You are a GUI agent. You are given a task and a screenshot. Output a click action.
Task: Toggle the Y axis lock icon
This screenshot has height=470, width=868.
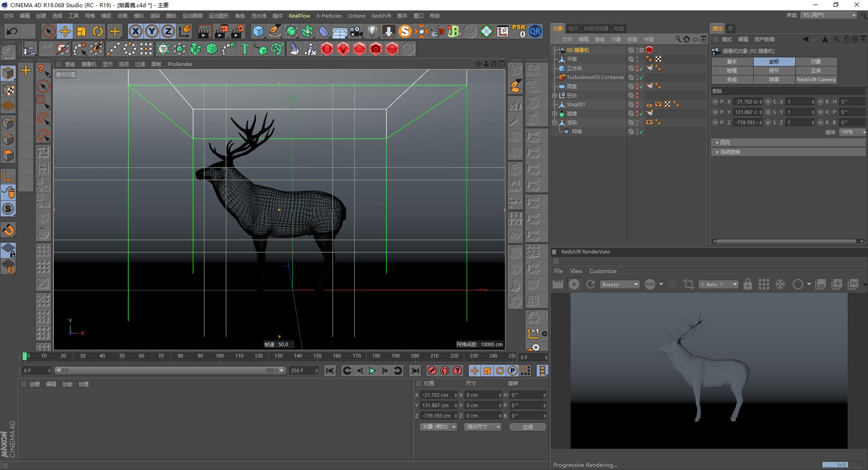[151, 31]
